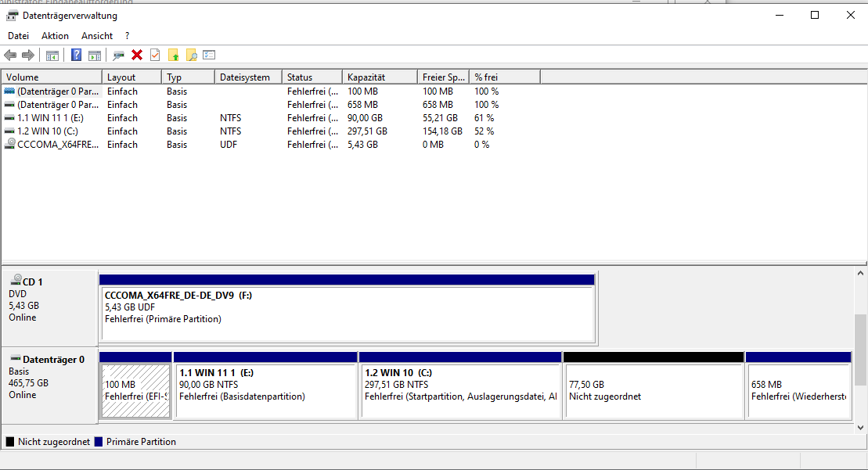868x470 pixels.
Task: Click the UDF file system cell
Action: 228,145
